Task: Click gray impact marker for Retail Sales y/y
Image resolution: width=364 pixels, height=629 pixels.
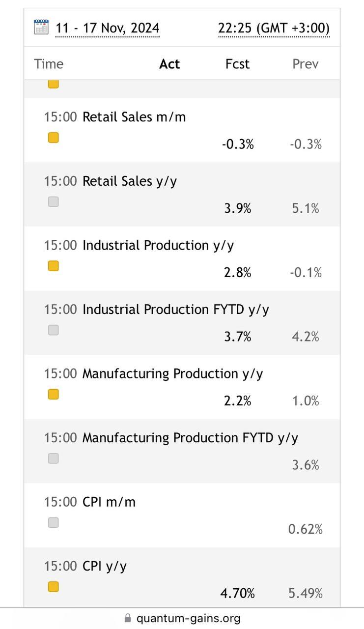Action: pos(54,201)
